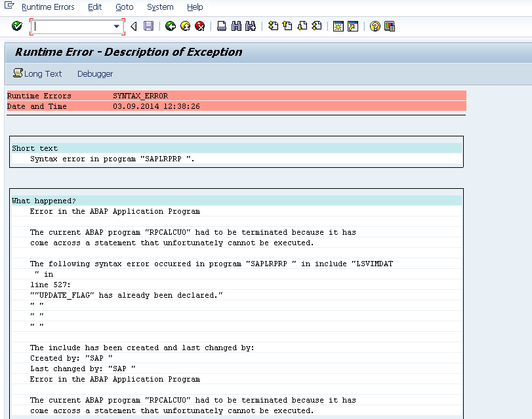Click the Long Text button
This screenshot has height=419, width=532.
(x=37, y=73)
